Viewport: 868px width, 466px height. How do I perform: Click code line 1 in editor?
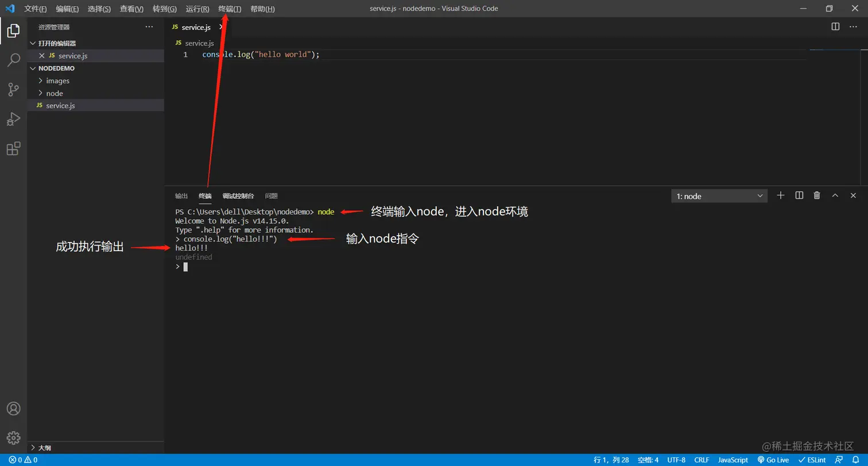pyautogui.click(x=261, y=55)
